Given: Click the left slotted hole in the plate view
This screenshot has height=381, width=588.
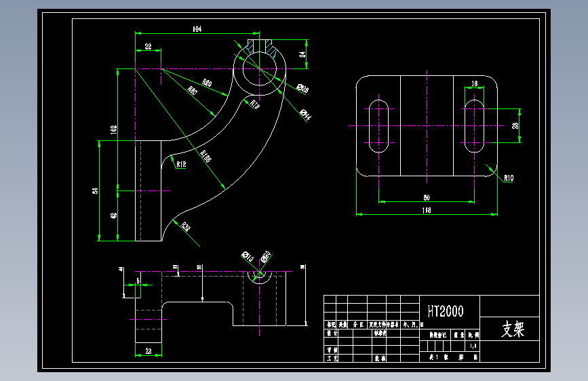Looking at the screenshot, I should (378, 126).
